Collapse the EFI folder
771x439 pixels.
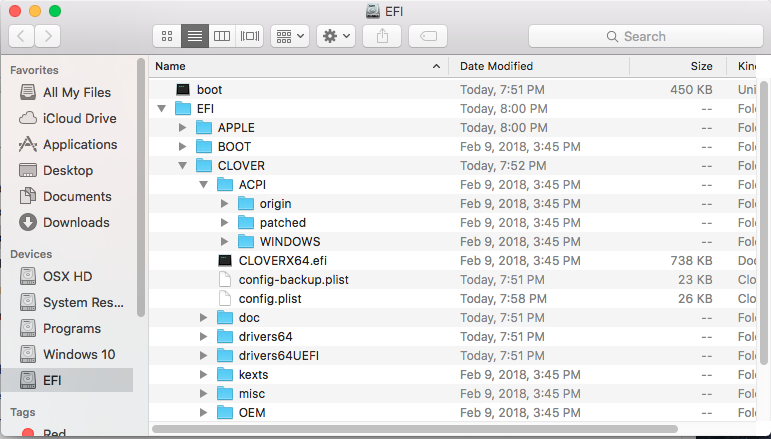coord(162,109)
